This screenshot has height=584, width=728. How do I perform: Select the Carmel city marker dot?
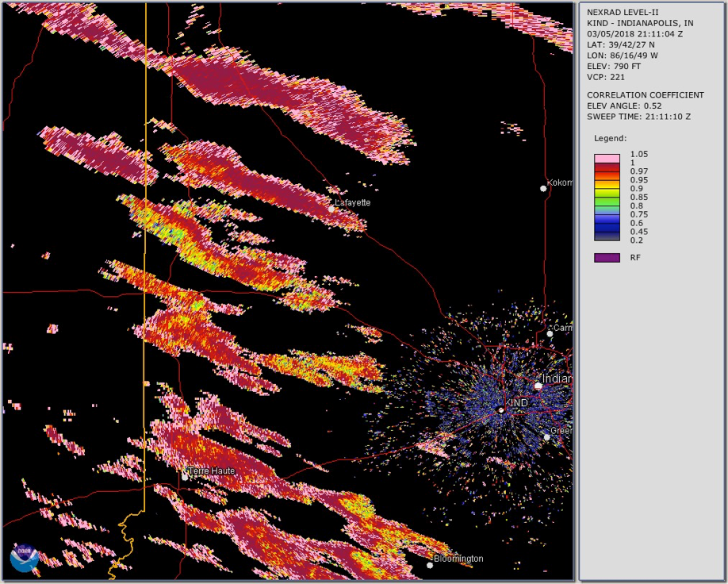(550, 333)
